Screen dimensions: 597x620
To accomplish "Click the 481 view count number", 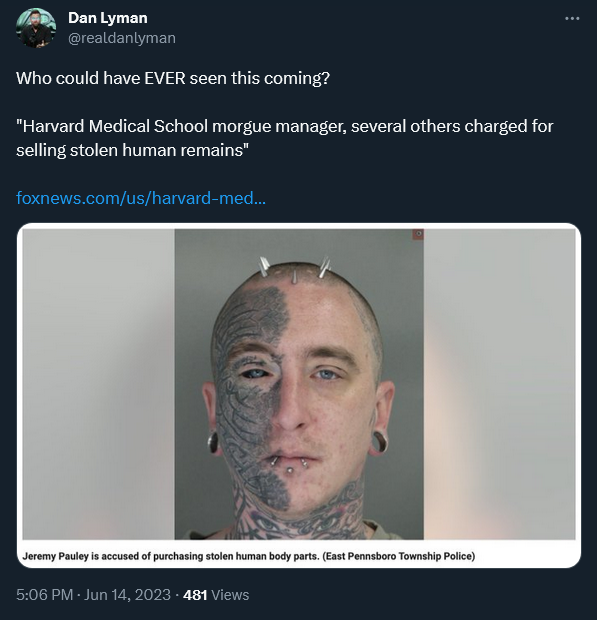I will [195, 595].
